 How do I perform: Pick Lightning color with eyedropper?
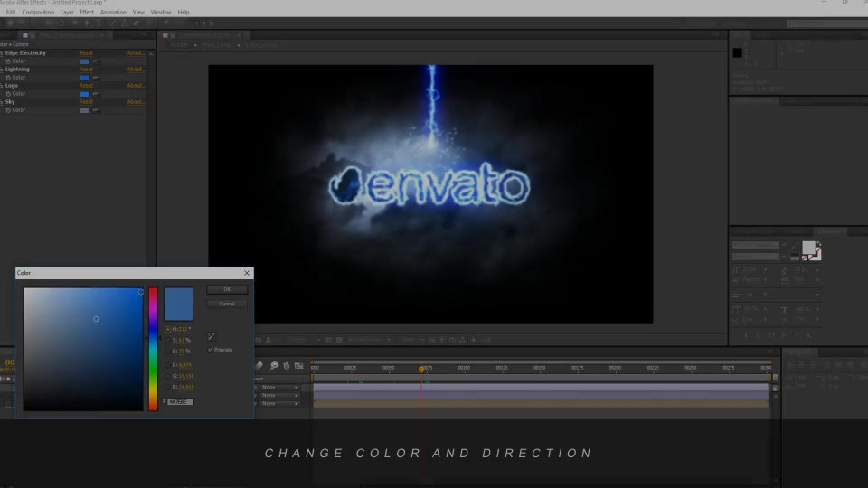click(97, 78)
